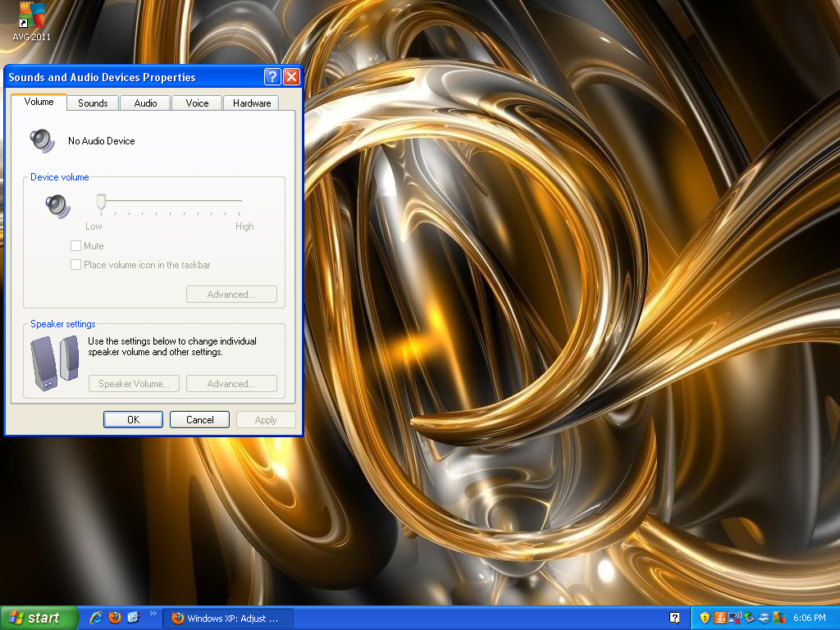Open the third Quick Launch shortcut icon
Image resolution: width=840 pixels, height=630 pixels.
133,618
